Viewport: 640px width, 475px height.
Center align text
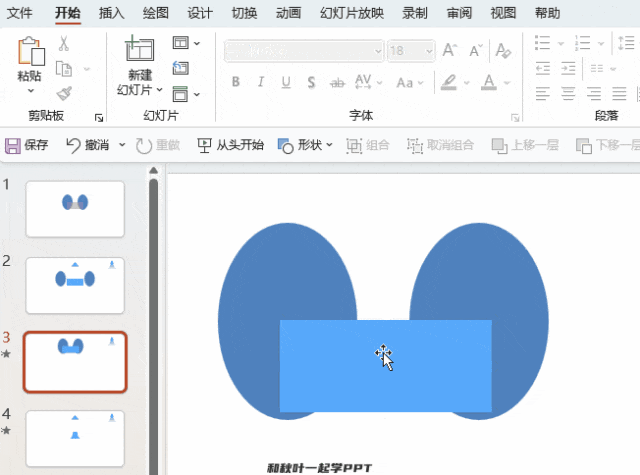pos(568,93)
